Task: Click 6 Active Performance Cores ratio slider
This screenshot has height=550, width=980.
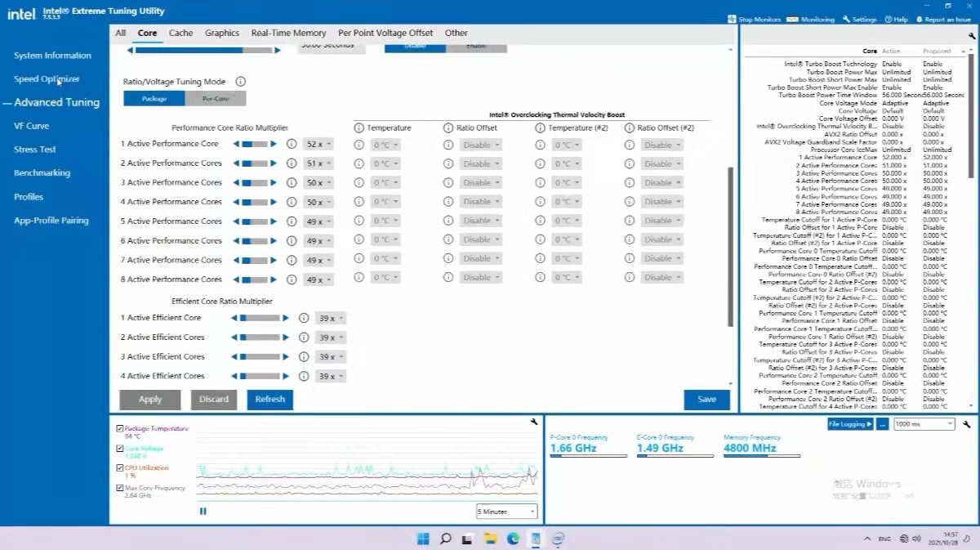Action: tap(255, 241)
